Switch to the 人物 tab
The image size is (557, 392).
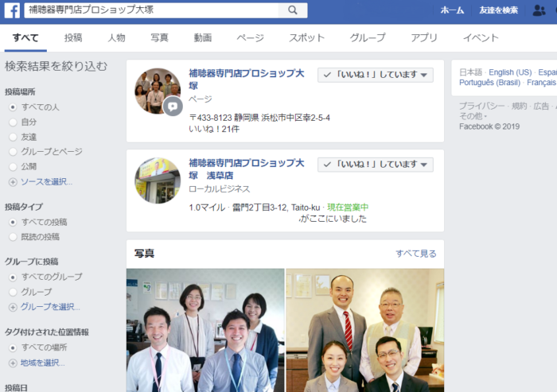(x=116, y=37)
